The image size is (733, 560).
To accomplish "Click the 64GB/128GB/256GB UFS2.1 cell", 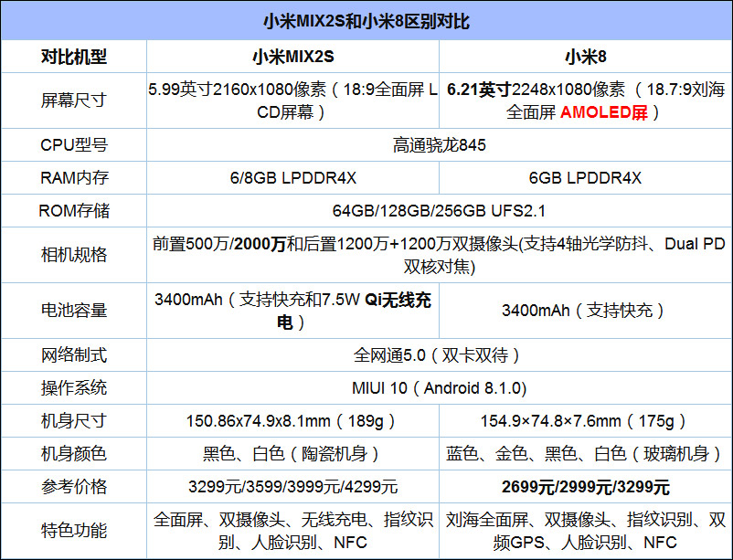I will (439, 210).
